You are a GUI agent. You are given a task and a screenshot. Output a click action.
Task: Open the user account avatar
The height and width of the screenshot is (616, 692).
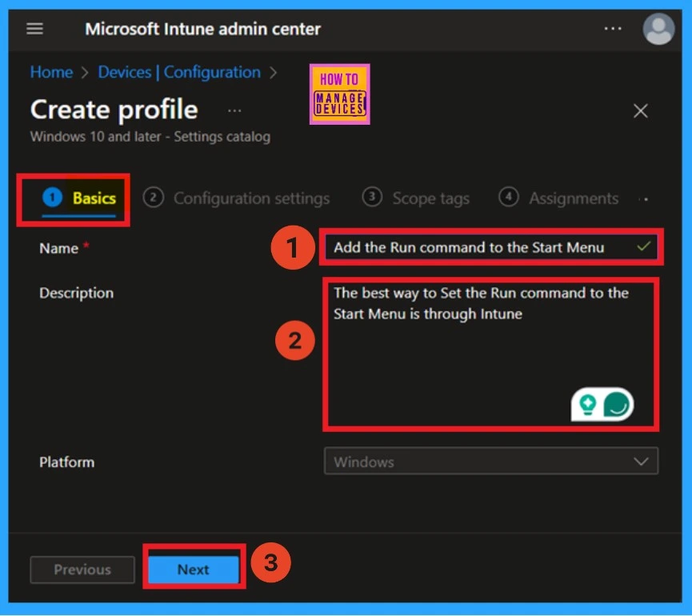click(658, 29)
